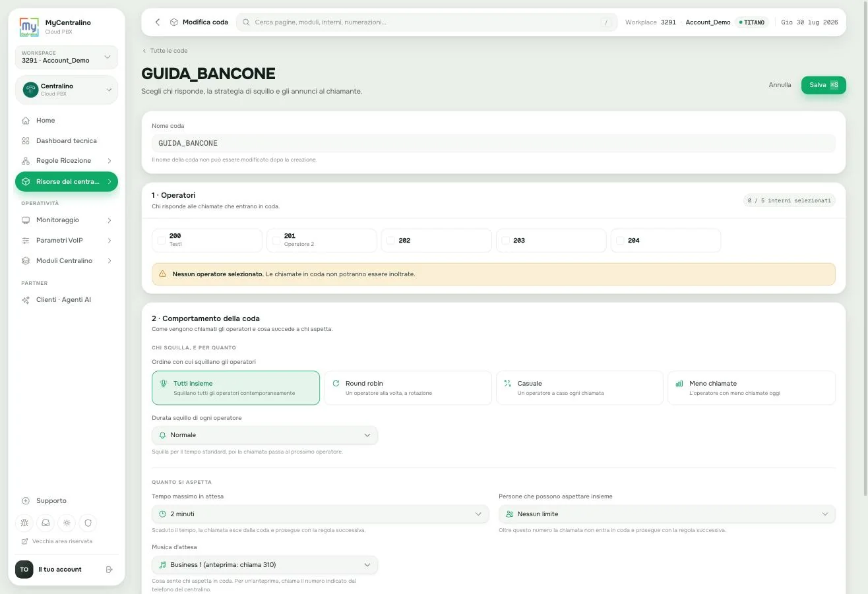Click the Dashboard tecnica grid icon
This screenshot has width=868, height=594.
tap(26, 141)
